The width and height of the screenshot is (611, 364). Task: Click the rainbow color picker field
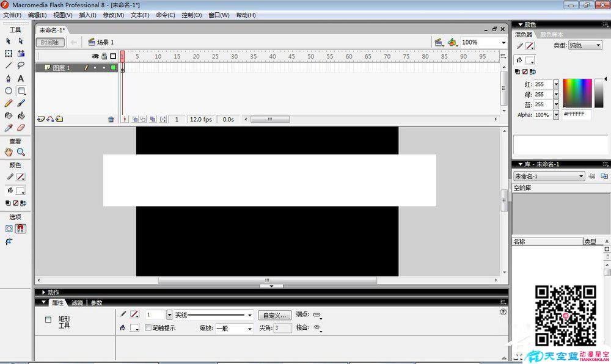577,93
